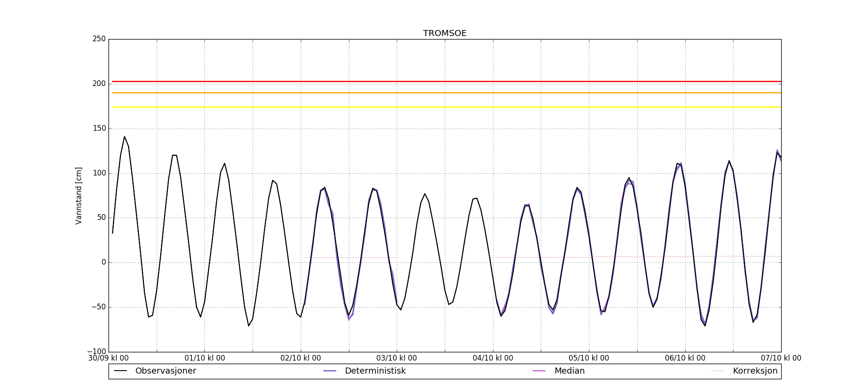Select the 01/10 kl 00 x-axis tick label
This screenshot has height=391, width=868.
(x=205, y=358)
